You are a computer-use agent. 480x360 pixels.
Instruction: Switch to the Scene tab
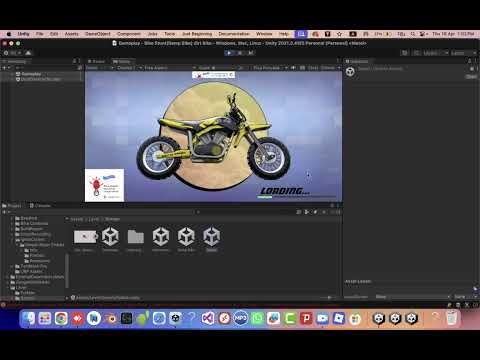point(97,61)
